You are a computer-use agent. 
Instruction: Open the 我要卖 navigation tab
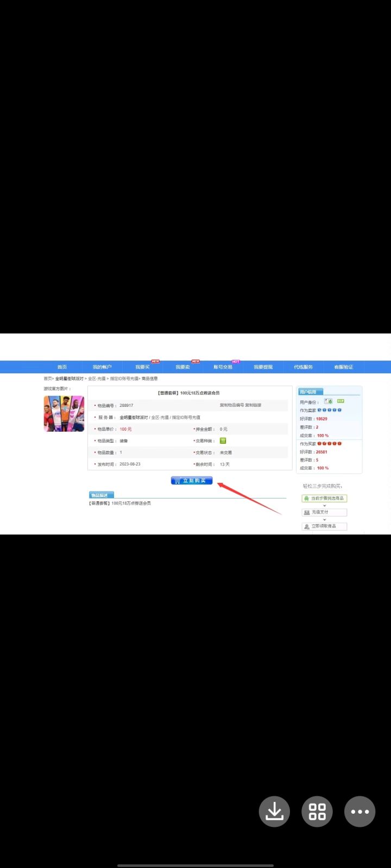pyautogui.click(x=182, y=367)
